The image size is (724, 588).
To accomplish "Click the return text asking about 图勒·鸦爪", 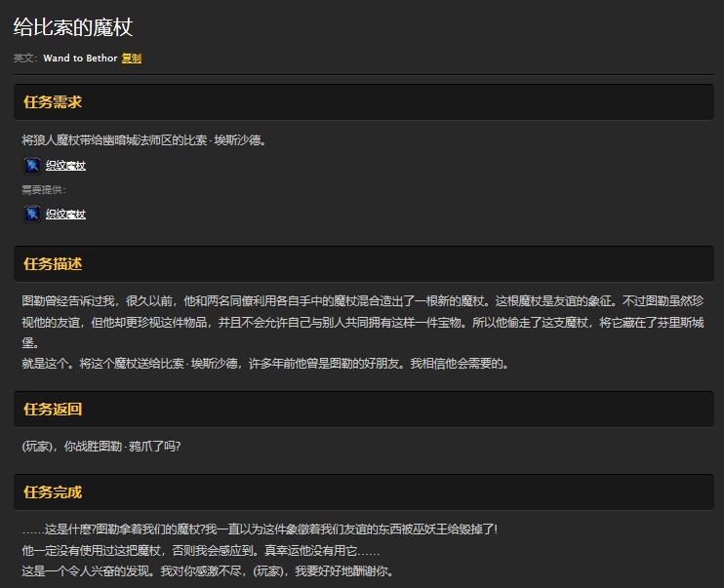I will pos(101,447).
